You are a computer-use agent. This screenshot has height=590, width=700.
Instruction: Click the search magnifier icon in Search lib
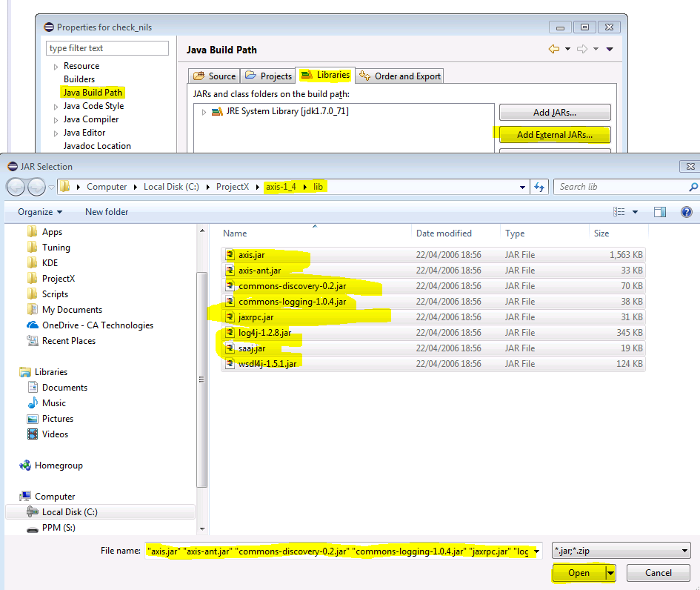[693, 187]
